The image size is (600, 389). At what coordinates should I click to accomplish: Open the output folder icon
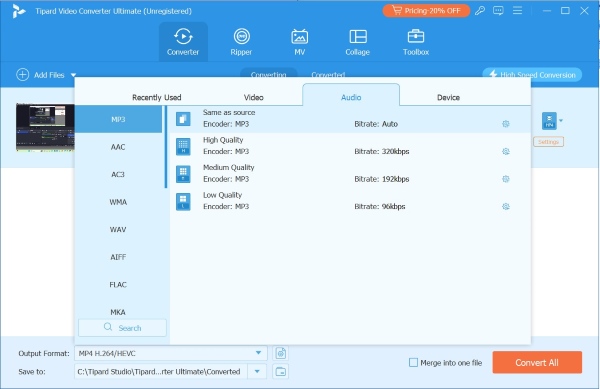pos(280,371)
